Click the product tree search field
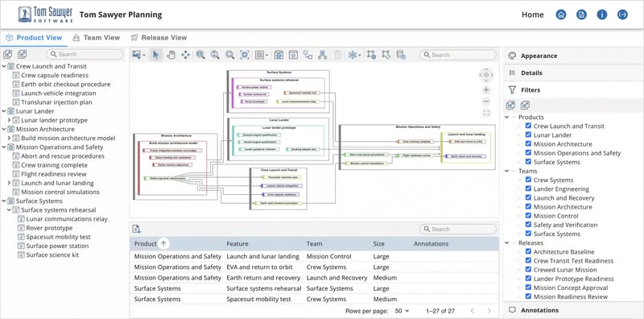Viewport: 644px width, 319px height. pyautogui.click(x=85, y=54)
